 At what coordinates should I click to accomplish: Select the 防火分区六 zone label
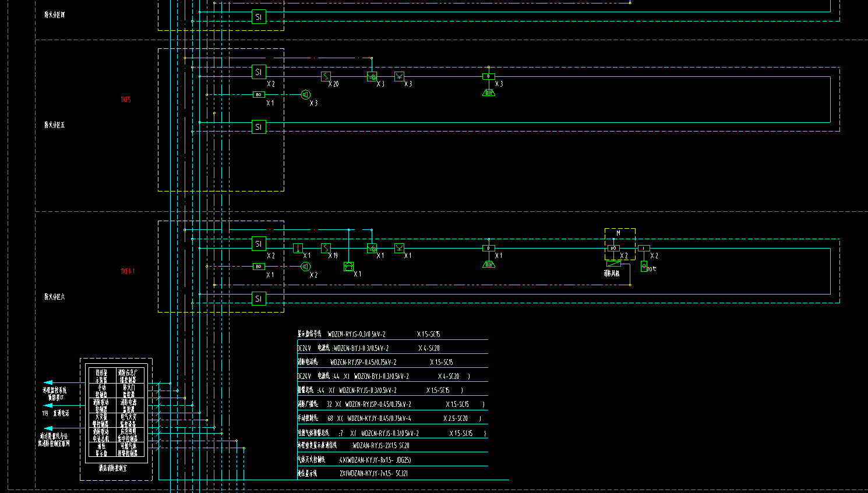click(x=55, y=297)
